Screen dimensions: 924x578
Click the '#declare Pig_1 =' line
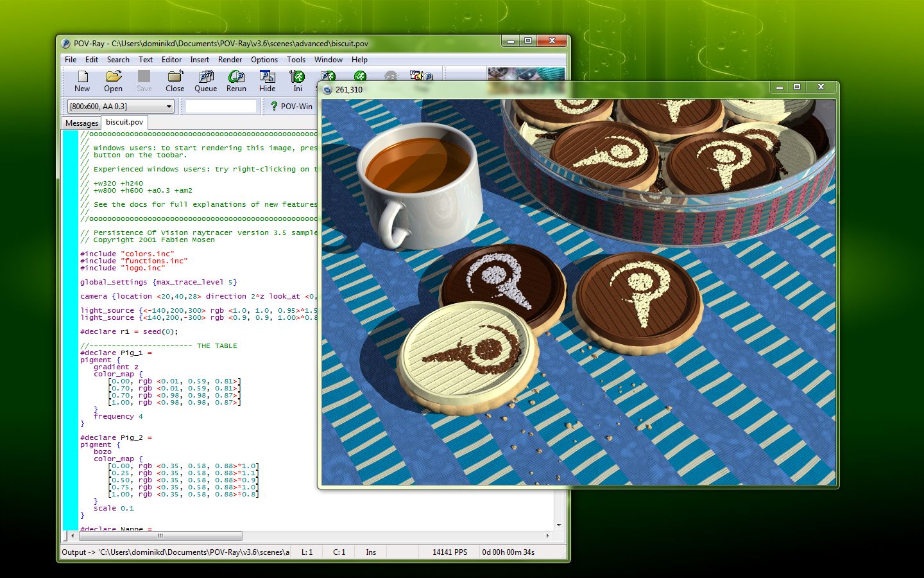pos(116,353)
